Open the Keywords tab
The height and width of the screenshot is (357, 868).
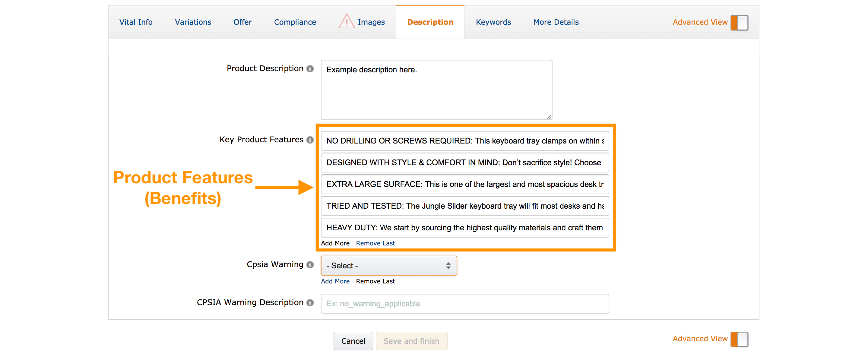(493, 22)
